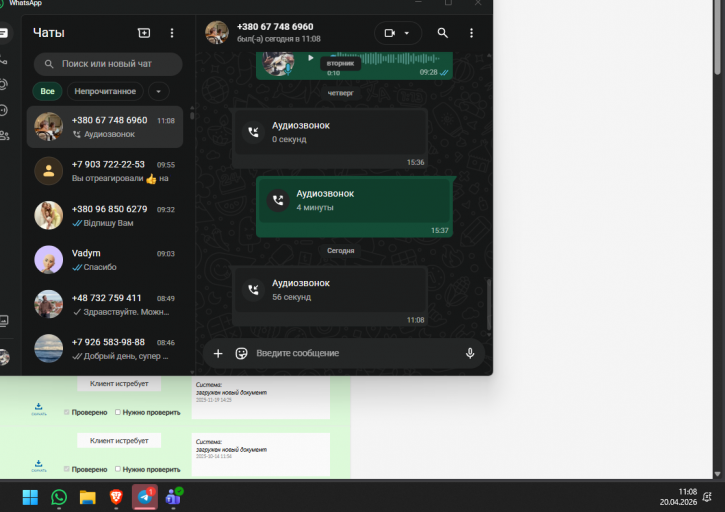Click the +380 67 748 6960 header title
This screenshot has height=512, width=725.
click(x=275, y=27)
